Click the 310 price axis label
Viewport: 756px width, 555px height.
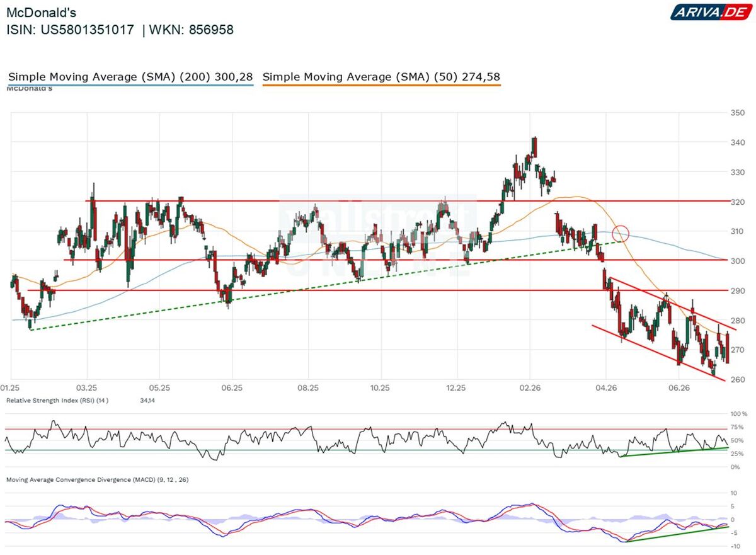(737, 231)
